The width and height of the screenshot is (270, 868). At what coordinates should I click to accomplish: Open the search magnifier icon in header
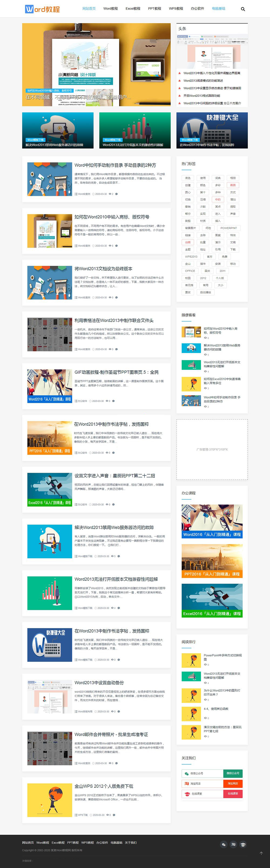(x=243, y=9)
